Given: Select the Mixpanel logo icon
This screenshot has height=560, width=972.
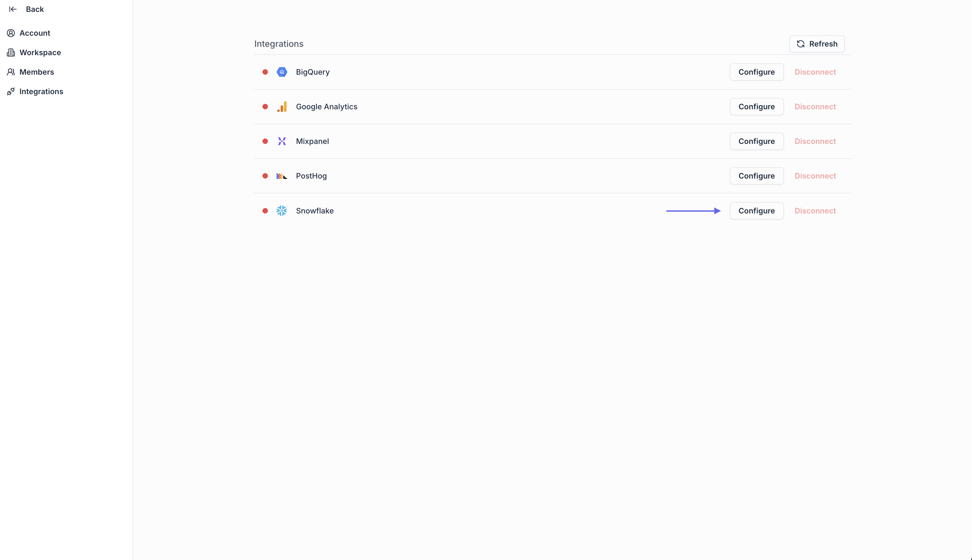Looking at the screenshot, I should [x=282, y=141].
